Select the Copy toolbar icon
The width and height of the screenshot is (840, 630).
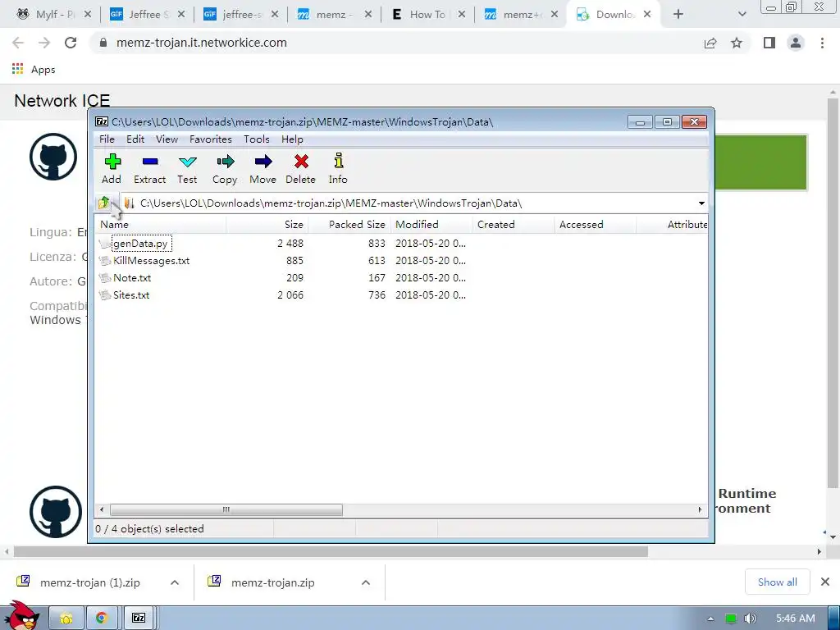(225, 169)
